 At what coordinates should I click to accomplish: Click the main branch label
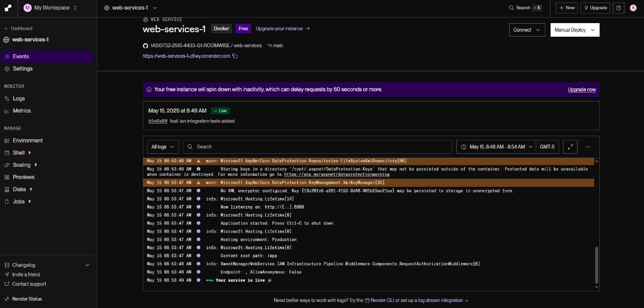pos(275,45)
